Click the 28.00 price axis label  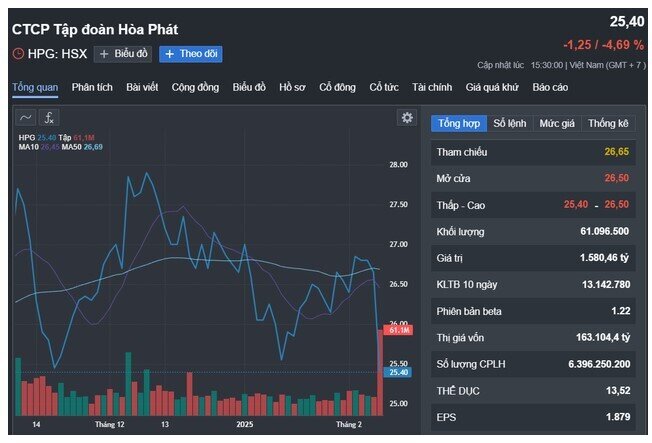398,165
